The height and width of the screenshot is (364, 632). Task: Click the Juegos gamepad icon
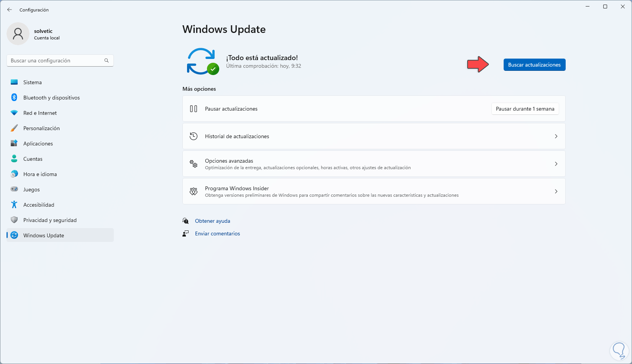[14, 189]
